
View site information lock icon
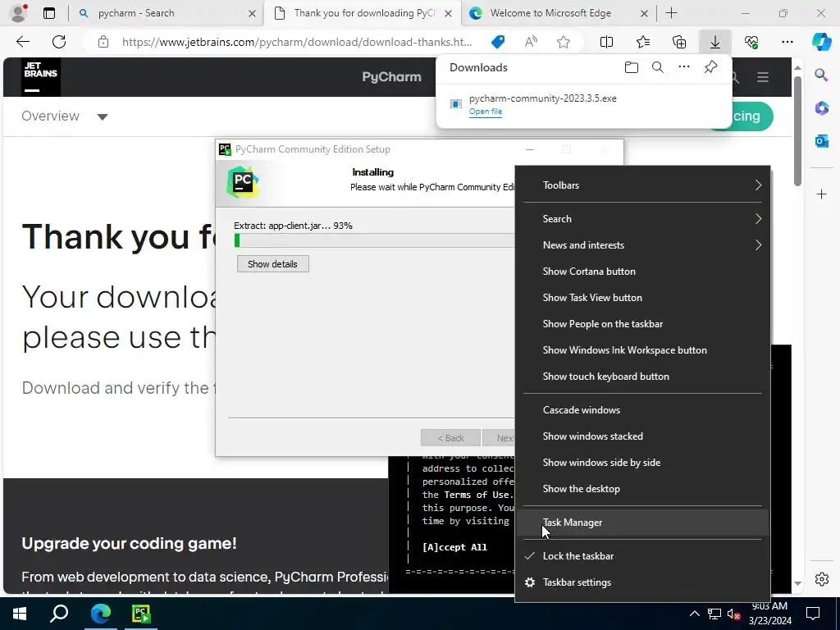[x=103, y=42]
